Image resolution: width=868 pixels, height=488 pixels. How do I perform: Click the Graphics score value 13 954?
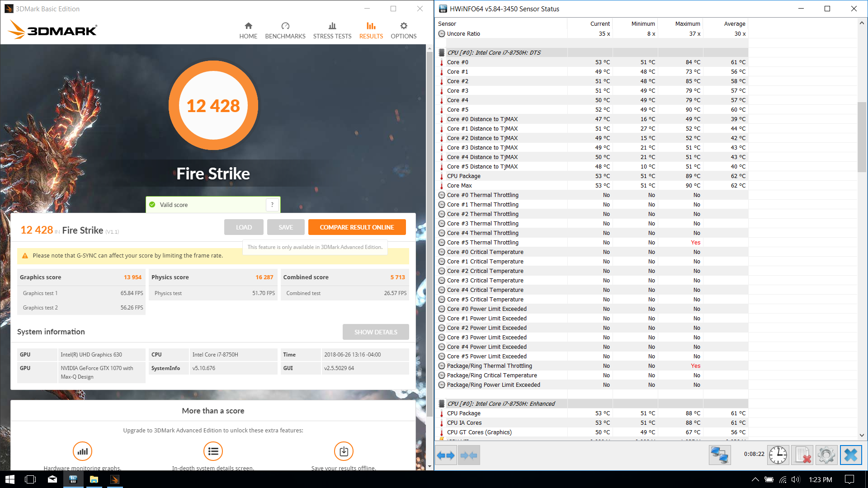132,277
